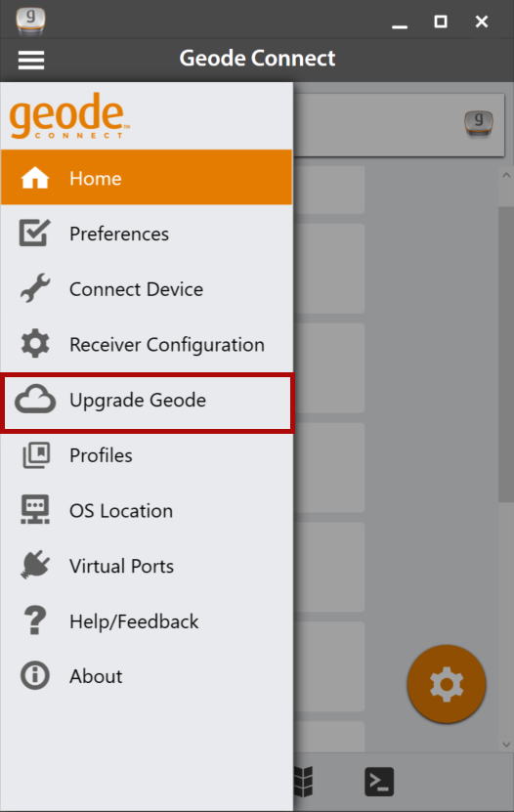Click the About info icon
This screenshot has width=514, height=812.
[x=34, y=675]
